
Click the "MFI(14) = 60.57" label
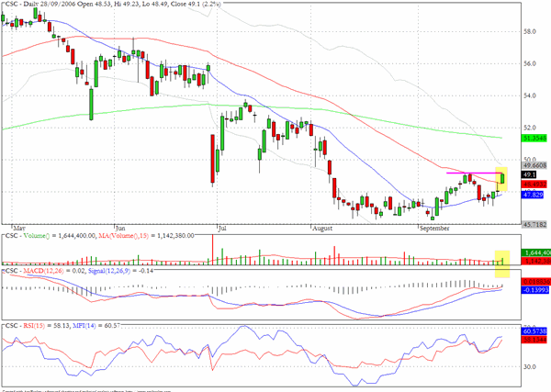point(96,326)
